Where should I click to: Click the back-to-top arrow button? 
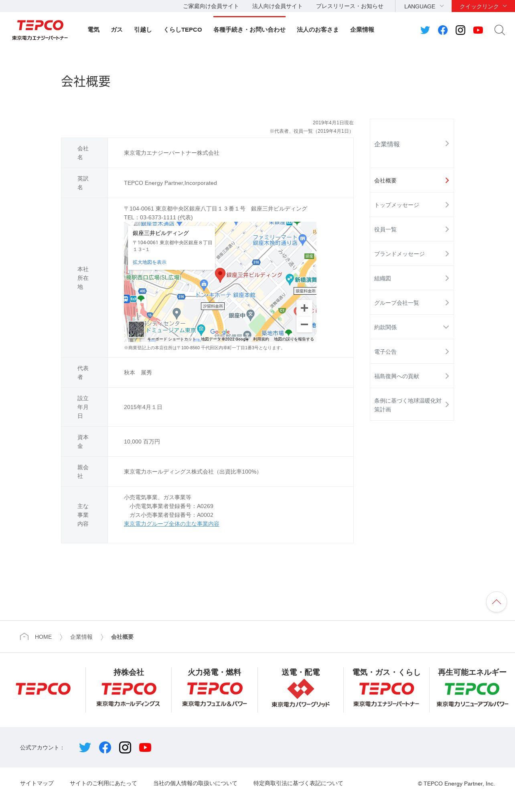[497, 602]
